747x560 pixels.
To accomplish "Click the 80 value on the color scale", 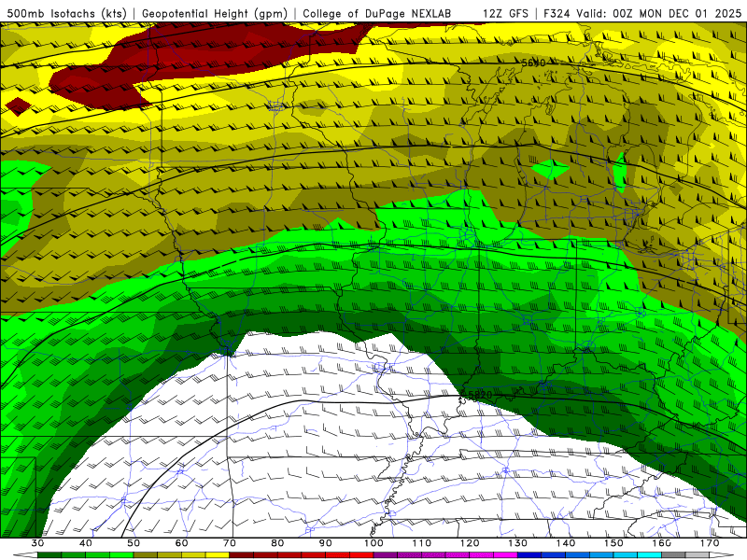I will click(x=277, y=543).
